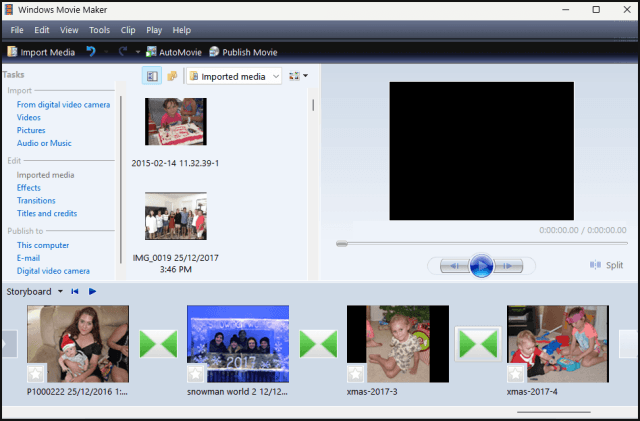Open the View menu
The image size is (640, 421).
pos(69,30)
